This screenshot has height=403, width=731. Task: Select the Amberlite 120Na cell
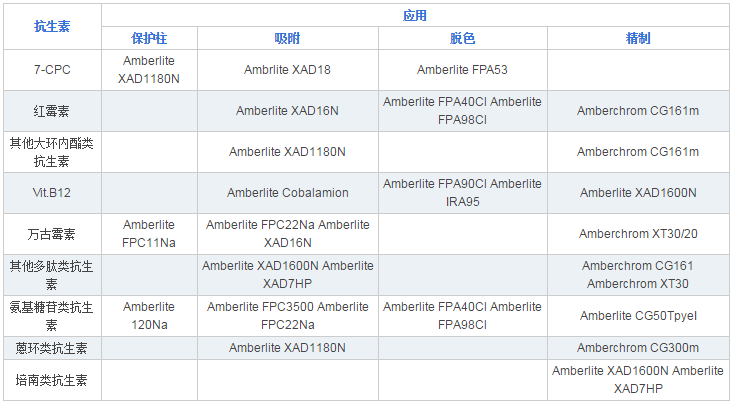coord(149,316)
